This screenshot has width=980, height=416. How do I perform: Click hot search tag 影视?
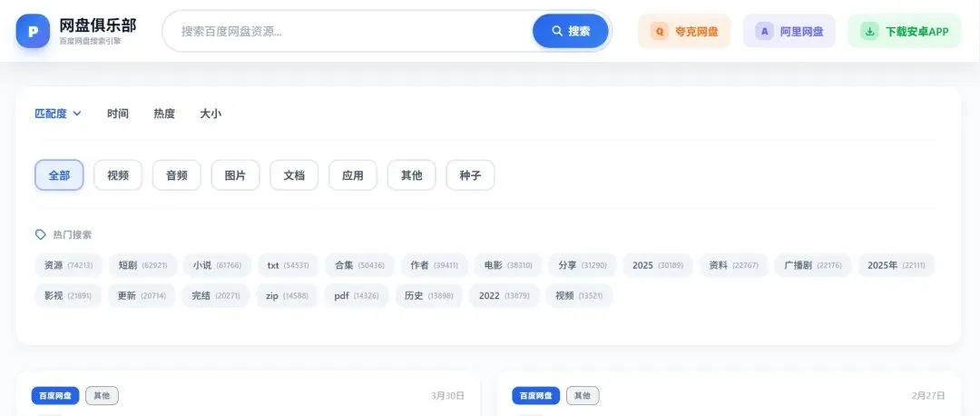tap(68, 296)
